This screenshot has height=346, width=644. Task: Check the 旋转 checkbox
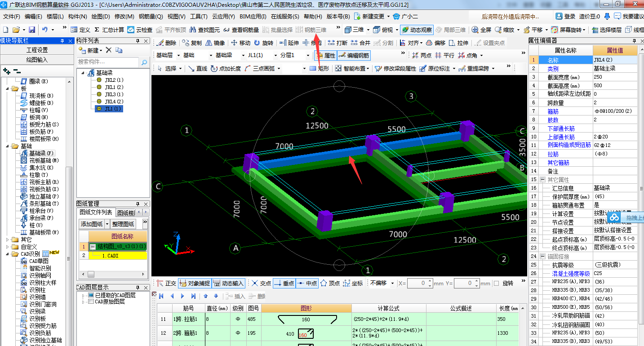click(x=496, y=284)
